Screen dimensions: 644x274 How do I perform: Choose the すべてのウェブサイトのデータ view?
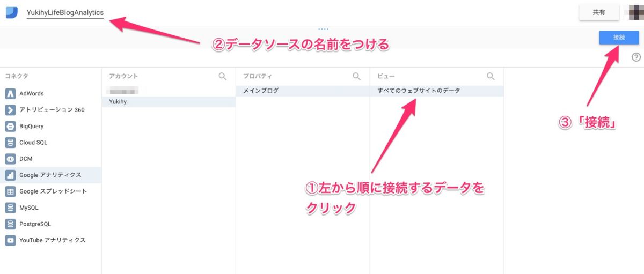(437, 91)
